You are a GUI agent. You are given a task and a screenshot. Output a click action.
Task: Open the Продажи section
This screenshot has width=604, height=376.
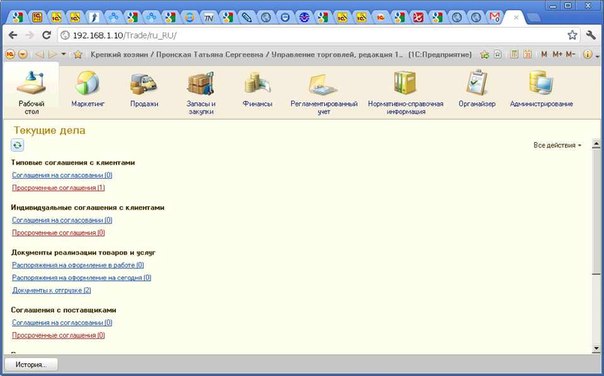coord(144,89)
